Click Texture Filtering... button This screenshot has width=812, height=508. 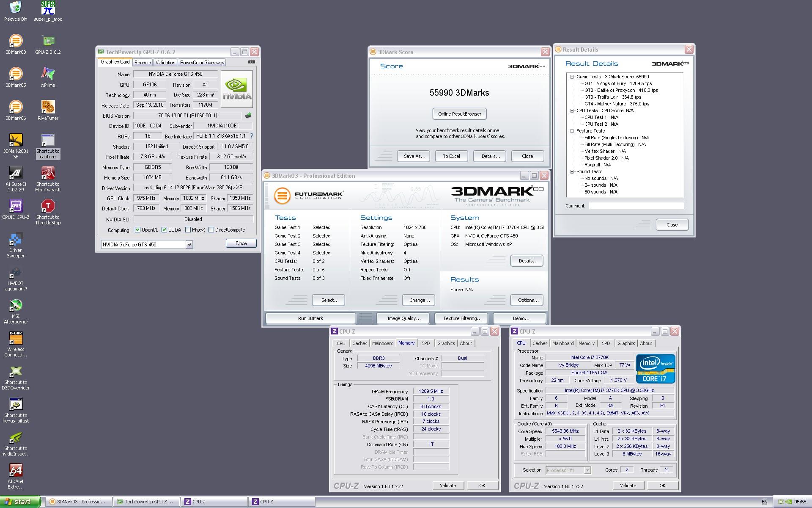pos(462,318)
